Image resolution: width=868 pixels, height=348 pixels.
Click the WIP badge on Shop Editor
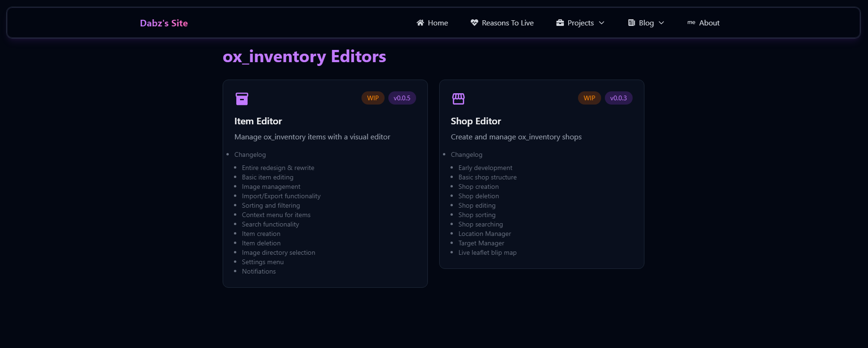point(589,98)
